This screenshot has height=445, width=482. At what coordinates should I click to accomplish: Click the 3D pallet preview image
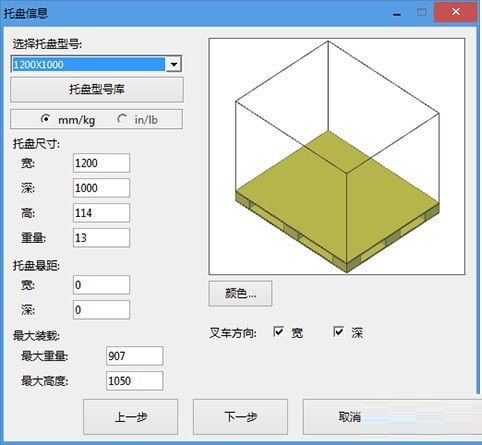337,156
